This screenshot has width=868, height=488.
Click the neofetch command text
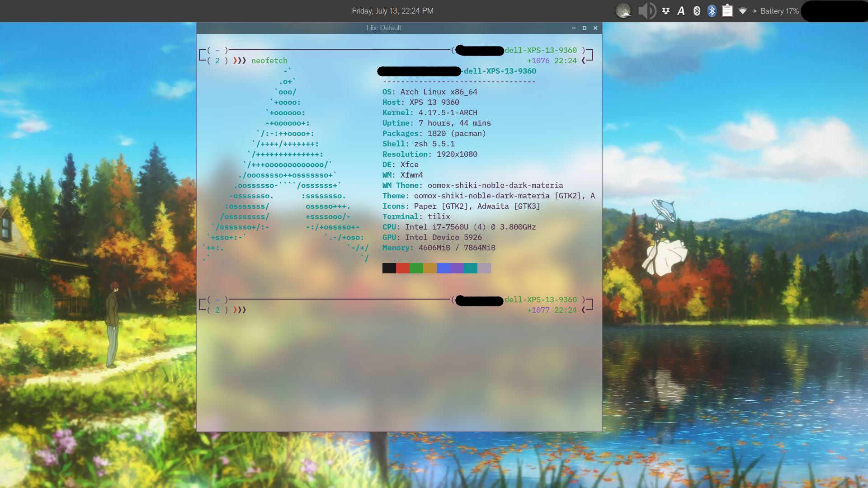pos(269,61)
